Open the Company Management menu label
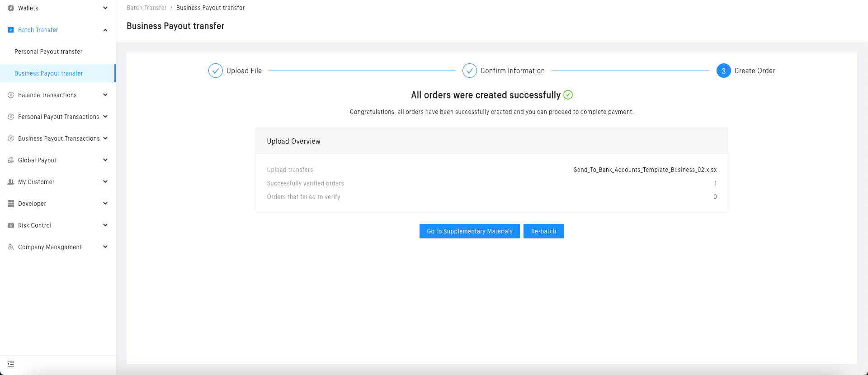 (50, 247)
